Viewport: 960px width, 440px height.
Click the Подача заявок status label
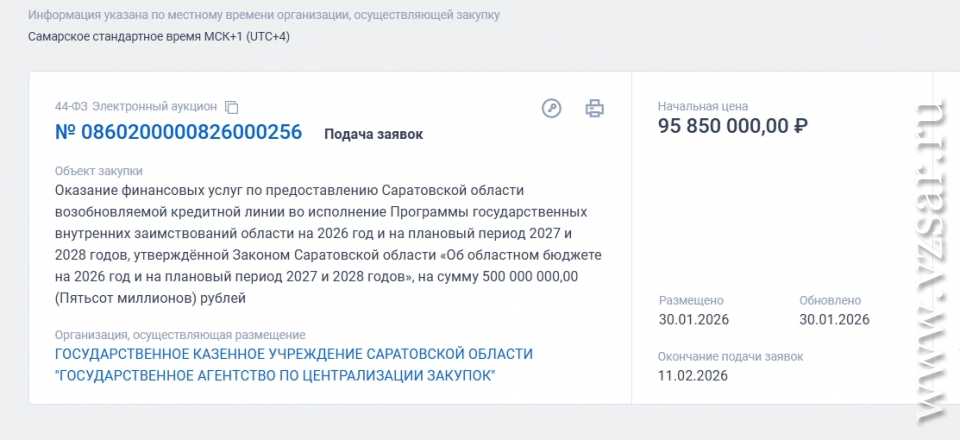373,134
